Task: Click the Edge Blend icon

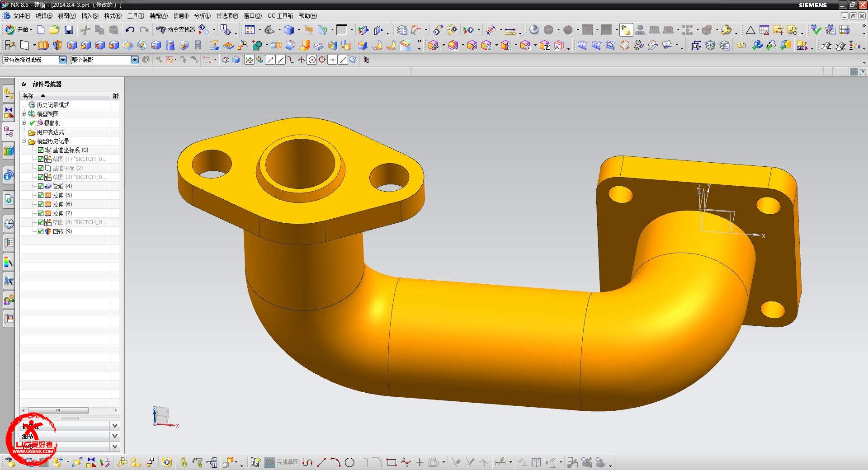Action: pyautogui.click(x=363, y=45)
